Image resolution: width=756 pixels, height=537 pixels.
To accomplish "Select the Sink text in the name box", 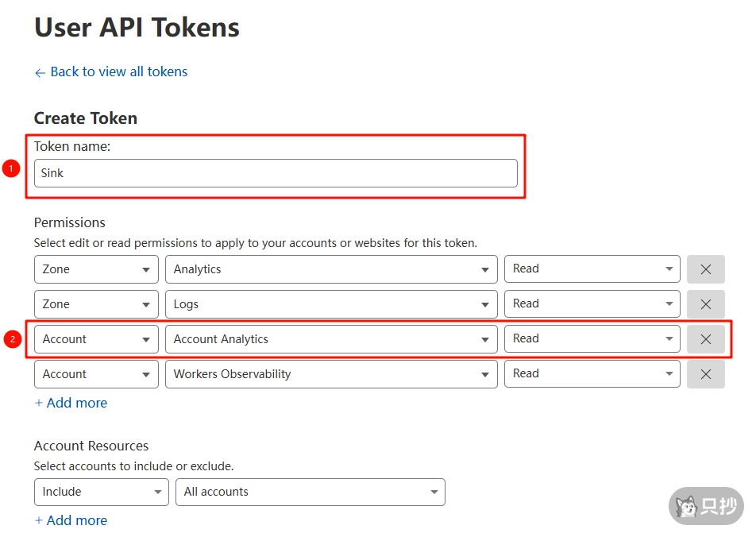I will click(x=52, y=173).
